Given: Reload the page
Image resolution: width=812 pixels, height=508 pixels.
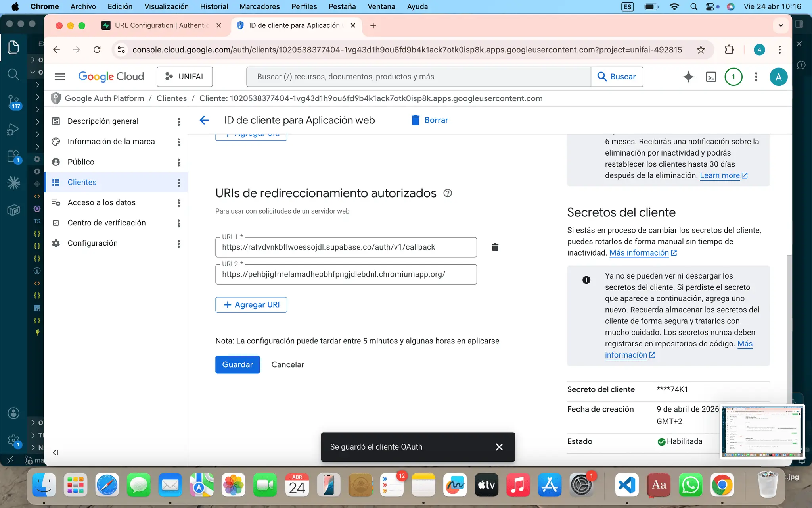Looking at the screenshot, I should [x=97, y=50].
